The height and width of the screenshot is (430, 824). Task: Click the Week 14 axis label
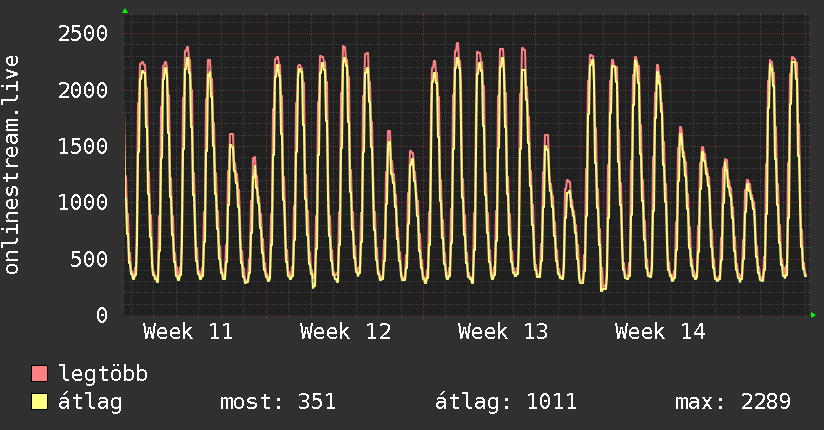click(660, 332)
